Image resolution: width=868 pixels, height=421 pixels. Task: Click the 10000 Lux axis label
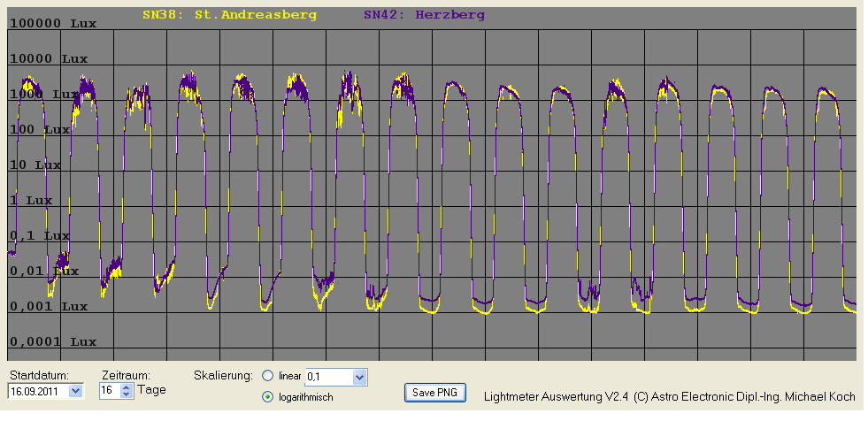tap(49, 58)
